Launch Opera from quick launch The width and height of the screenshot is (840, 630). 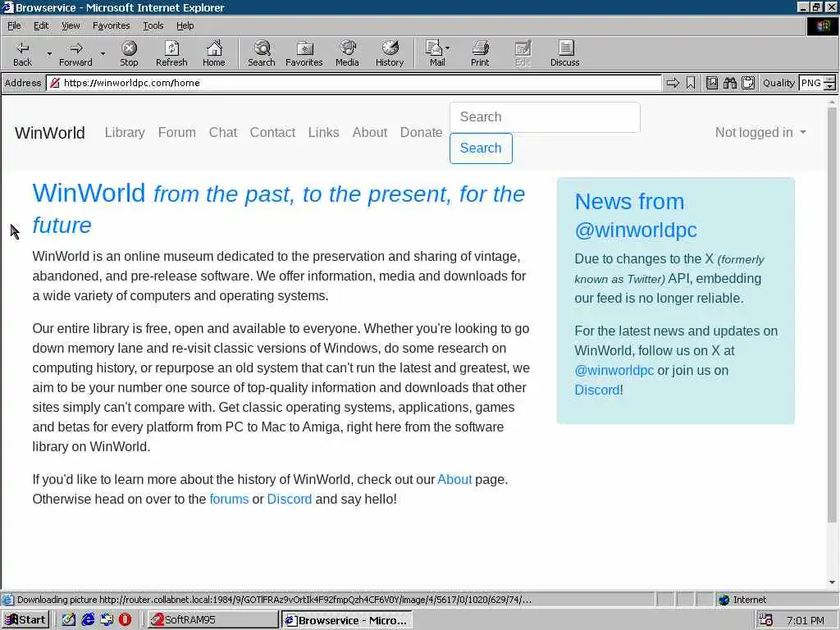point(125,620)
